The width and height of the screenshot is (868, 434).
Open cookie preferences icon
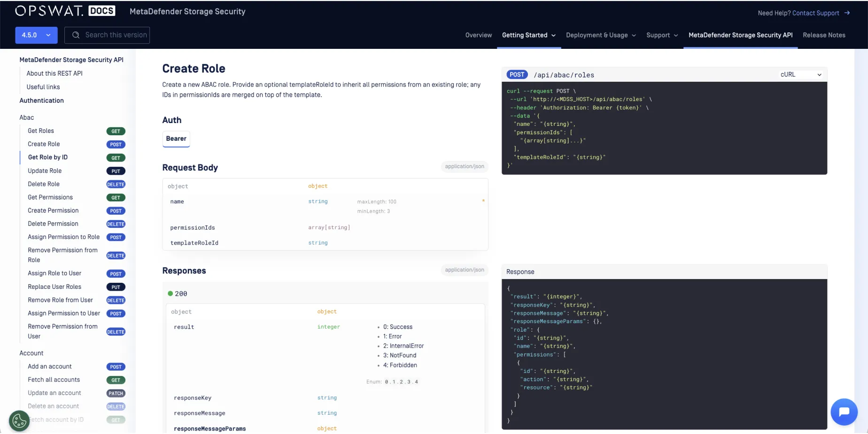19,421
